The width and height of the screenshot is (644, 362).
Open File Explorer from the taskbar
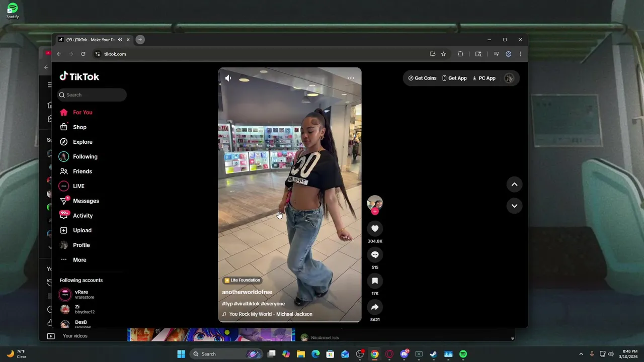point(301,354)
